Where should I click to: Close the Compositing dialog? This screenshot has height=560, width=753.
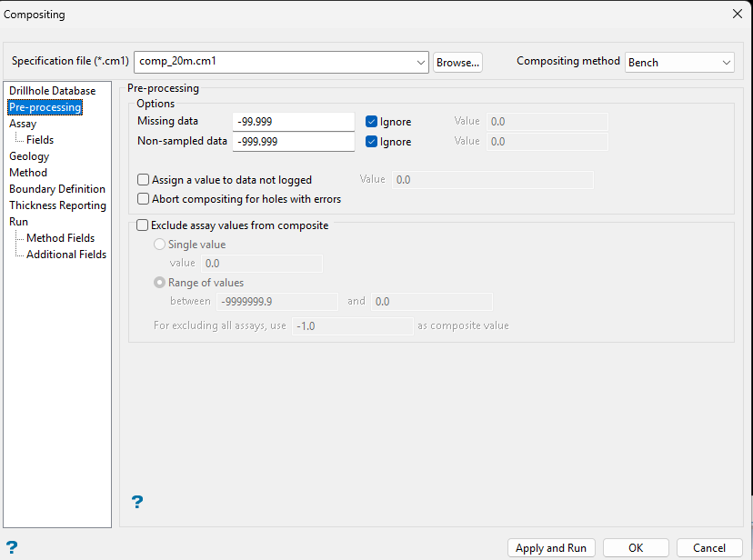[x=738, y=14]
